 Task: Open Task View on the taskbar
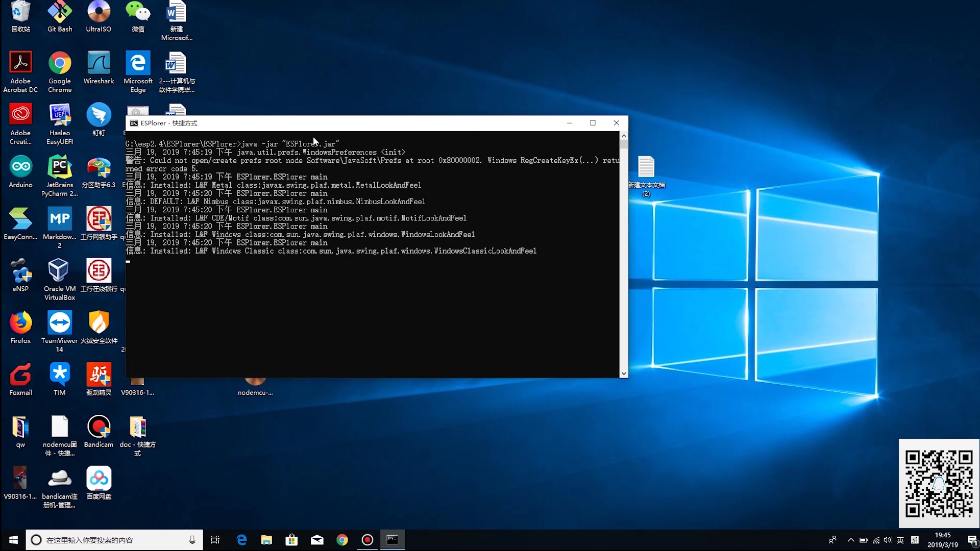click(215, 540)
